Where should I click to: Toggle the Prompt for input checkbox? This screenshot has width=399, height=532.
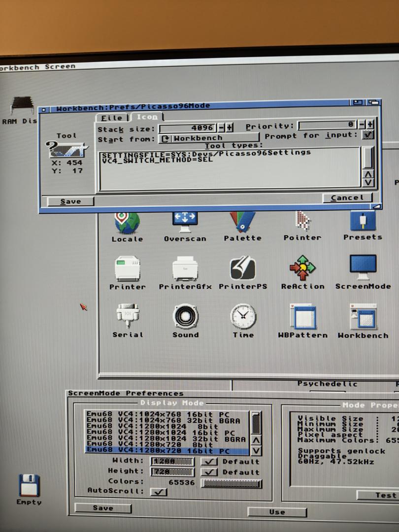(367, 134)
